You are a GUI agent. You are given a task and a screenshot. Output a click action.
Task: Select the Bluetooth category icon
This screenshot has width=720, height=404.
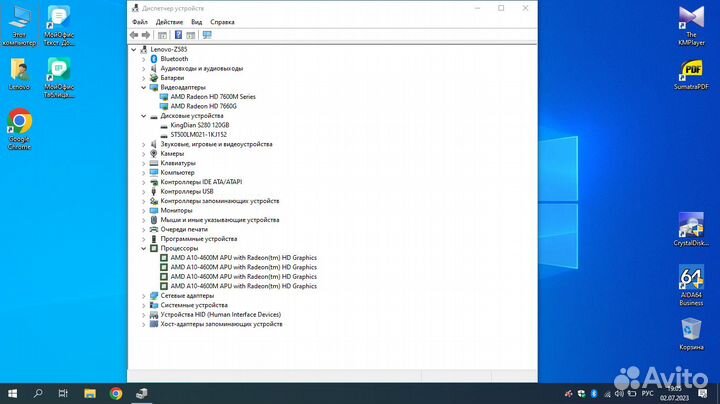click(x=154, y=59)
